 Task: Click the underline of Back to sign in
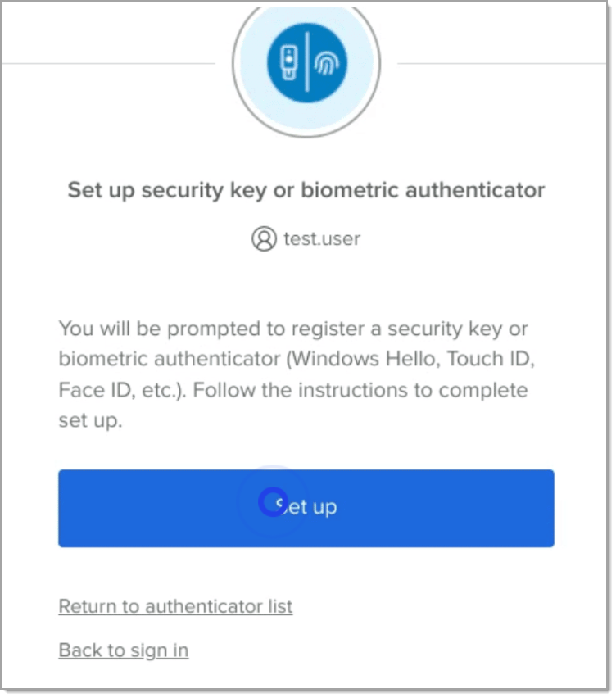[x=123, y=659]
